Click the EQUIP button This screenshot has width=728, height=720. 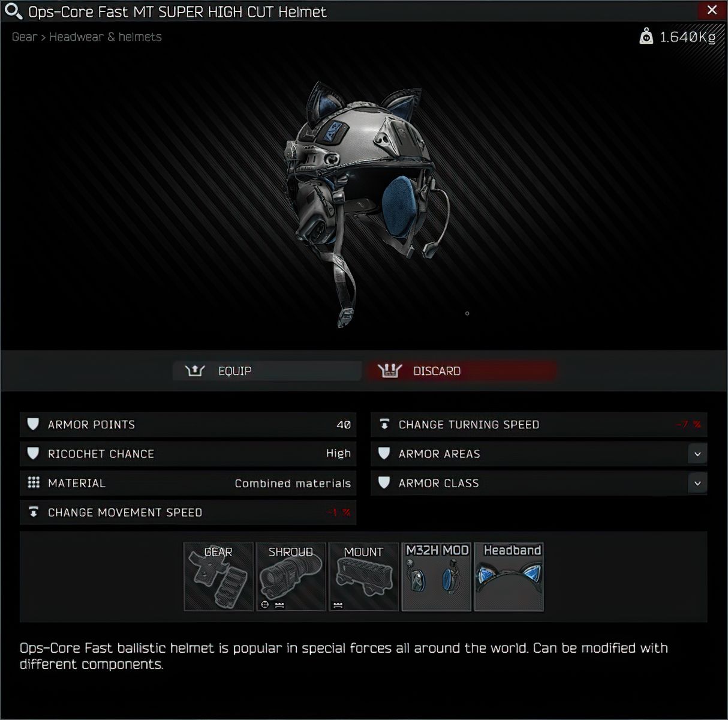(x=267, y=371)
